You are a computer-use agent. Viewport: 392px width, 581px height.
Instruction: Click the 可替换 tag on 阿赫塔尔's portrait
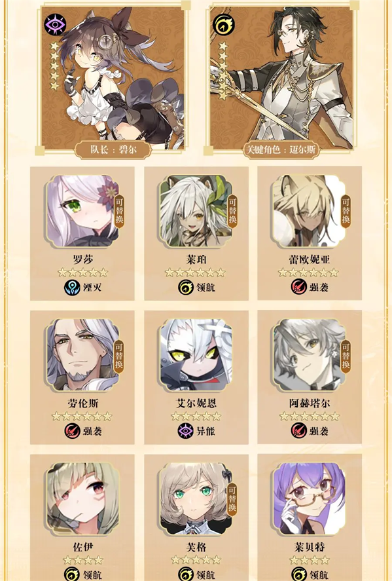pyautogui.click(x=346, y=355)
